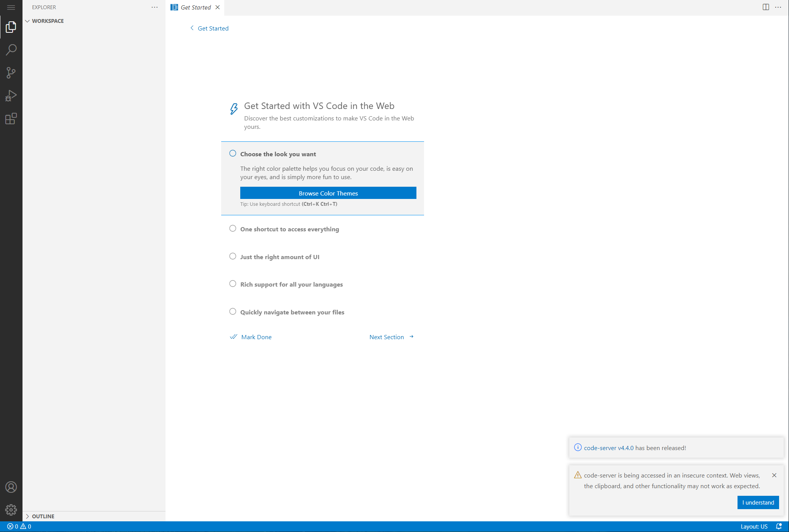The width and height of the screenshot is (789, 532).
Task: Open the hamburger application menu
Action: click(11, 7)
